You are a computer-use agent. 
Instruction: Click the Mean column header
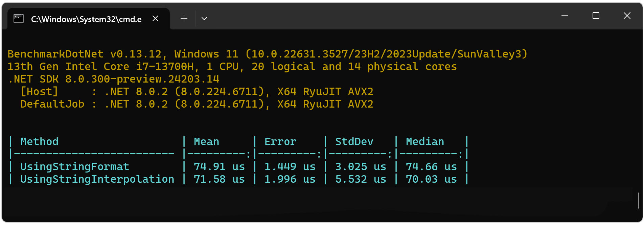(206, 141)
